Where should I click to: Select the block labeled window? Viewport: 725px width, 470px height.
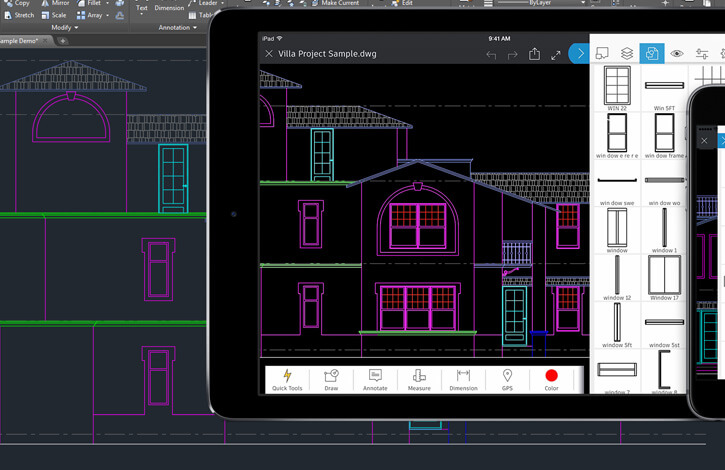(x=617, y=230)
